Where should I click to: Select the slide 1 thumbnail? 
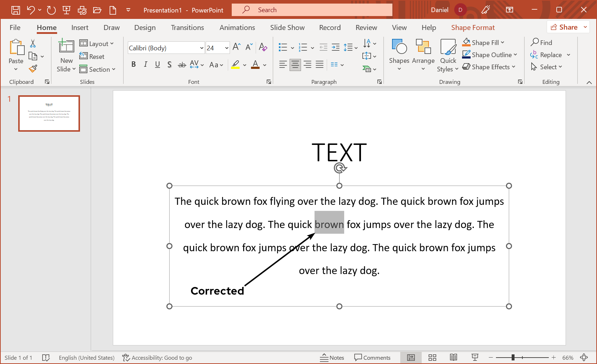click(x=49, y=113)
